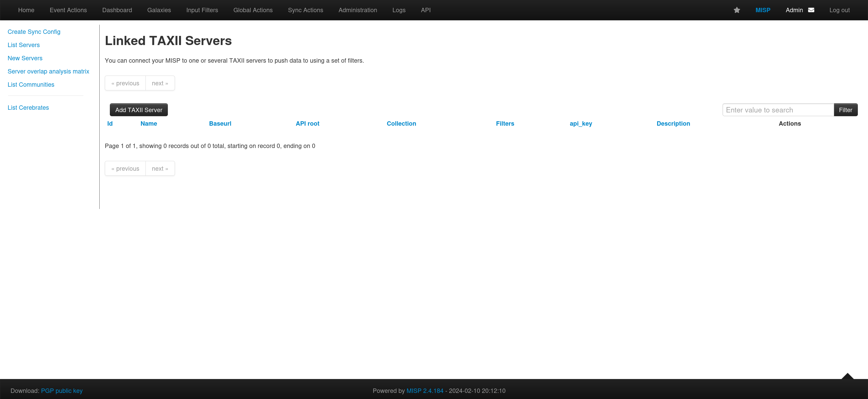Sort table by API root column
The width and height of the screenshot is (868, 399).
point(308,124)
